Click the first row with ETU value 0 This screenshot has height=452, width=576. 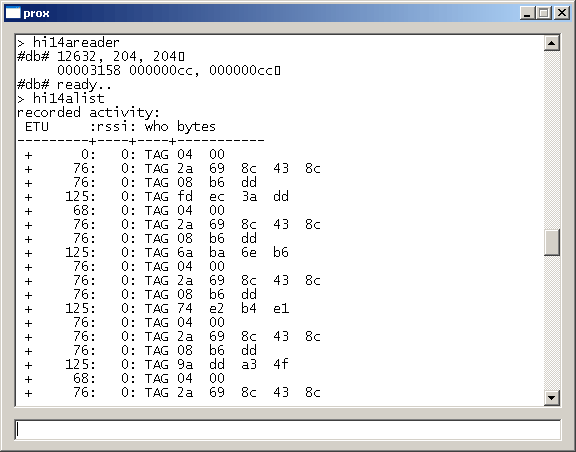125,155
